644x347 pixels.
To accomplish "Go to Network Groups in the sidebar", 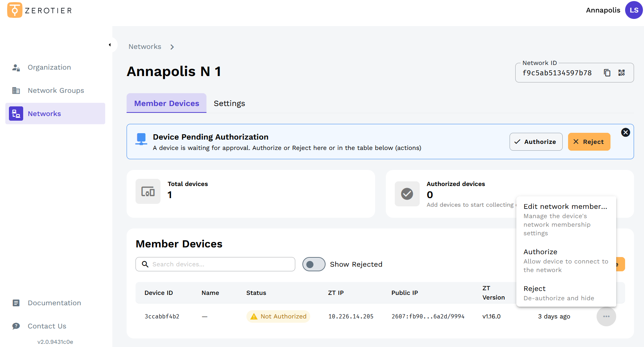I will 56,91.
